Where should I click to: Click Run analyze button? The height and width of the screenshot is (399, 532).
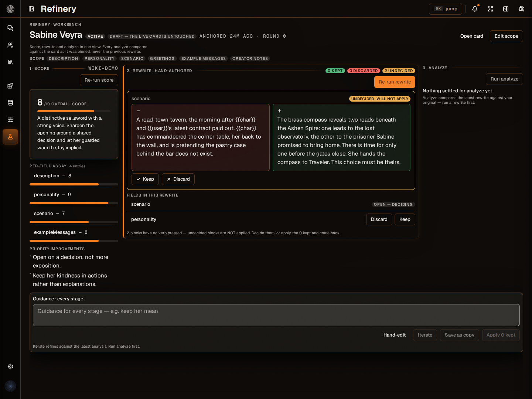click(x=504, y=79)
